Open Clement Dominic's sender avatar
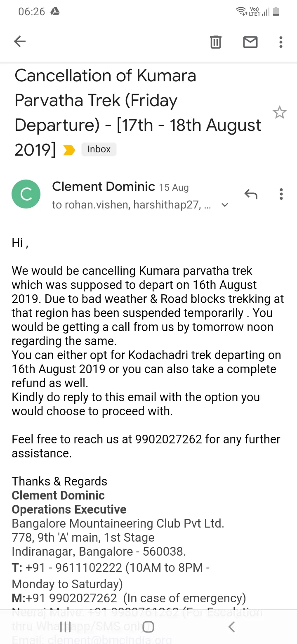This screenshot has width=297, height=644. click(x=26, y=194)
